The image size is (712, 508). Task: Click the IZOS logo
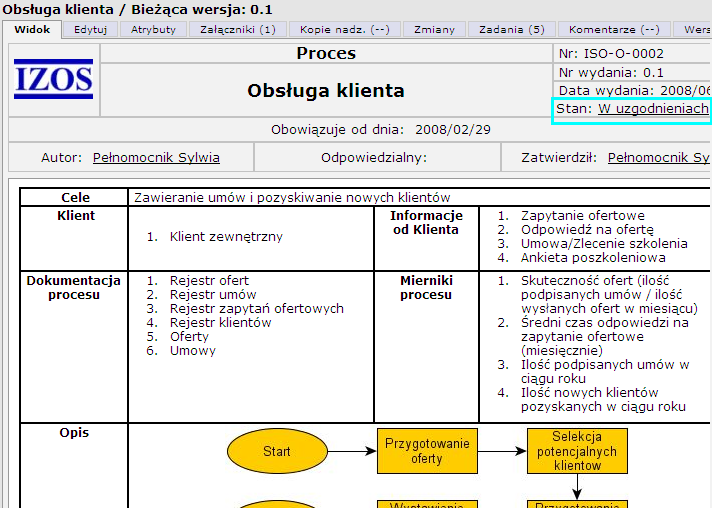(x=54, y=79)
